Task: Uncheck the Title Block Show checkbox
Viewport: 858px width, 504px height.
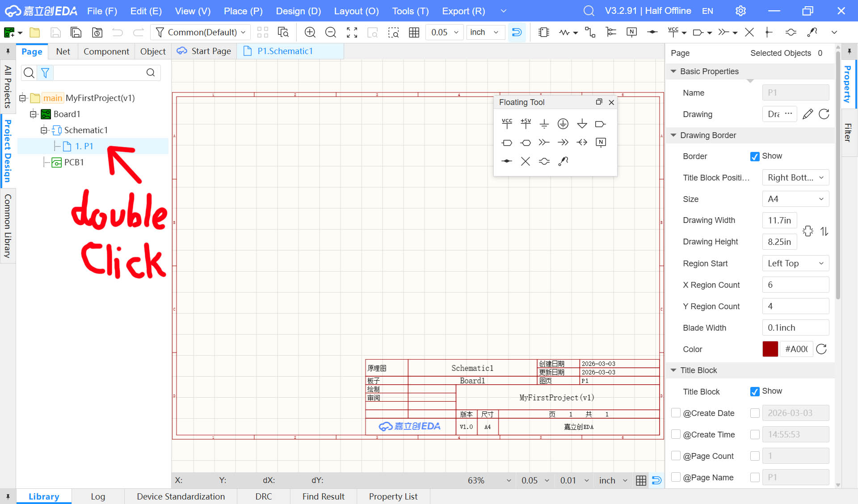Action: [755, 391]
